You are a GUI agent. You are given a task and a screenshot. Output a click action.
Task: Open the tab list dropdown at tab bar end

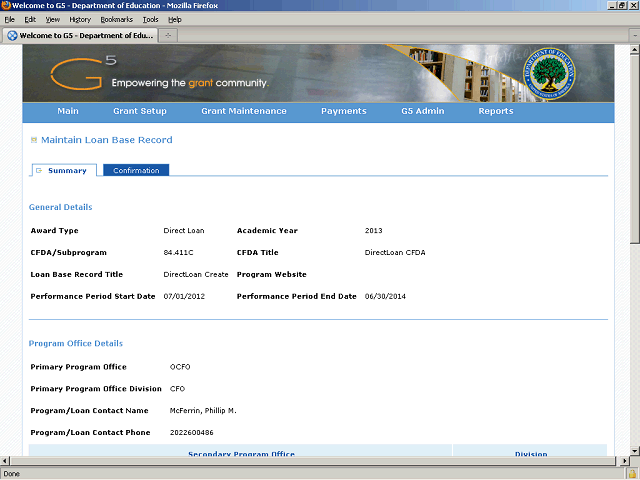pos(635,36)
